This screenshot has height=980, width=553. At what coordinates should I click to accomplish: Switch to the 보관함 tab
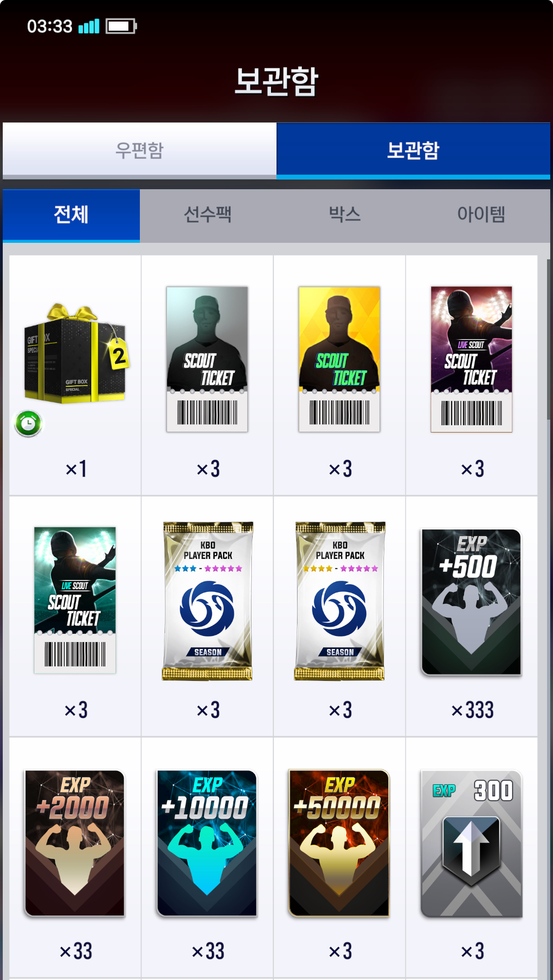(x=413, y=150)
